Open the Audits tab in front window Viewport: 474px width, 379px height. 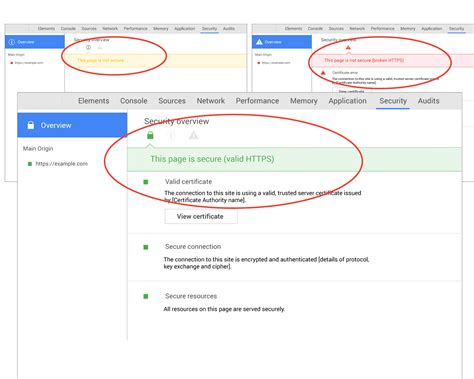click(428, 101)
